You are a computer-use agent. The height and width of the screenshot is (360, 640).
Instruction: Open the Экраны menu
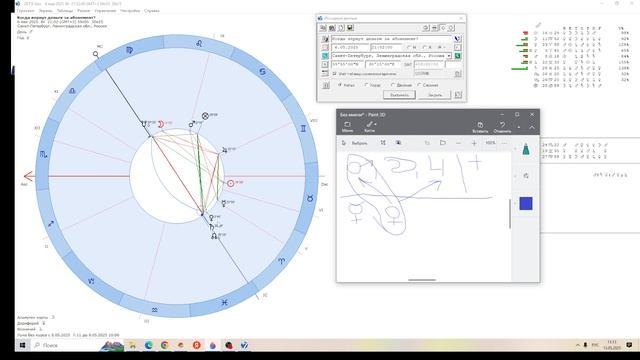(x=46, y=11)
